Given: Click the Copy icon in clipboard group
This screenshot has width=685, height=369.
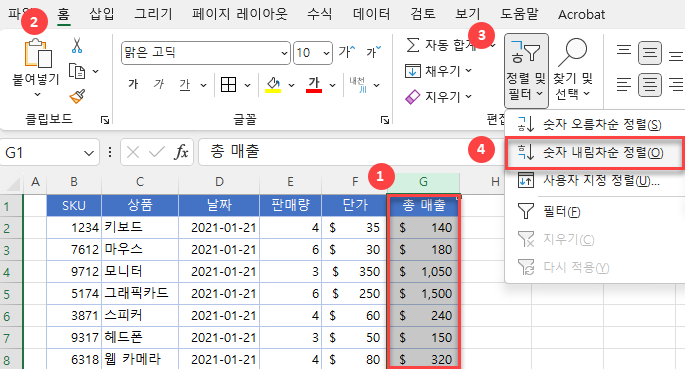Looking at the screenshot, I should (x=77, y=71).
